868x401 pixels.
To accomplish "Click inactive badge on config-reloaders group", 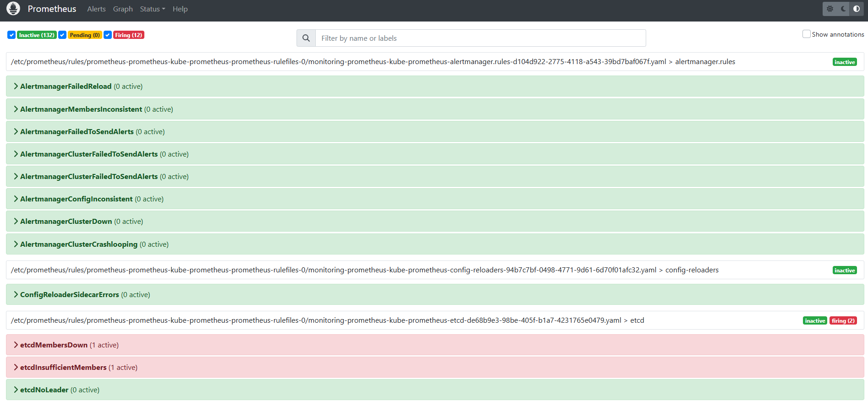I will (845, 270).
